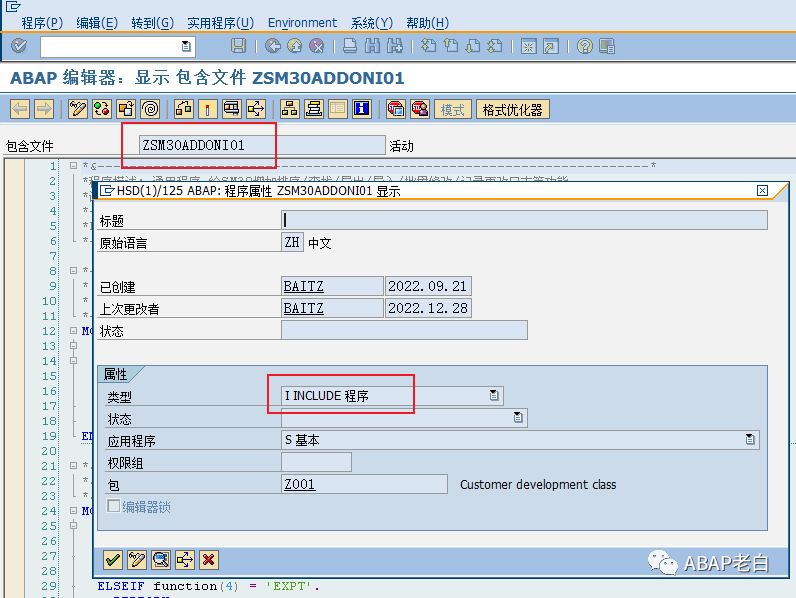Click into the 标题 input field

(x=524, y=220)
